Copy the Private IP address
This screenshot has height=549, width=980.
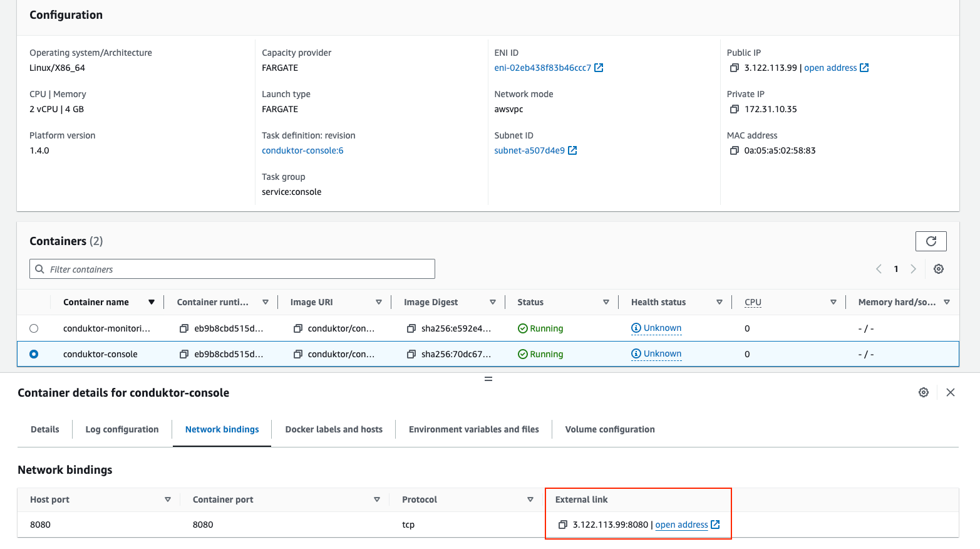[x=734, y=108]
